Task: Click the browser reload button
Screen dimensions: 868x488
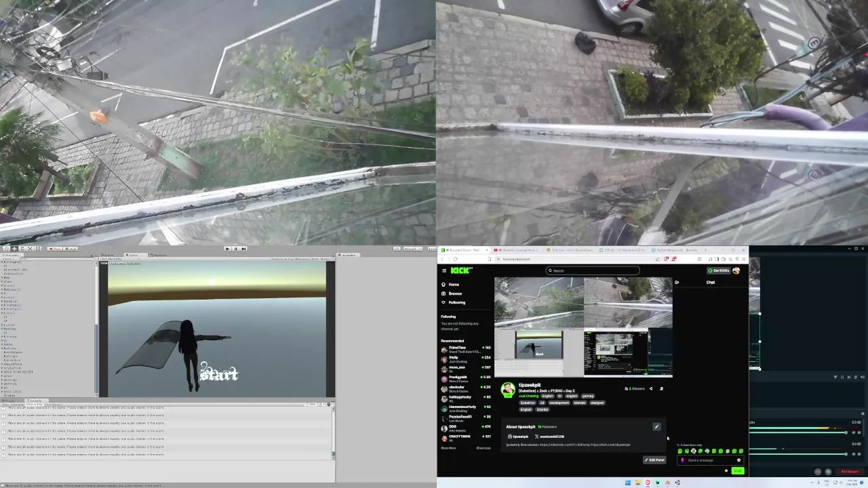Action: pos(456,259)
